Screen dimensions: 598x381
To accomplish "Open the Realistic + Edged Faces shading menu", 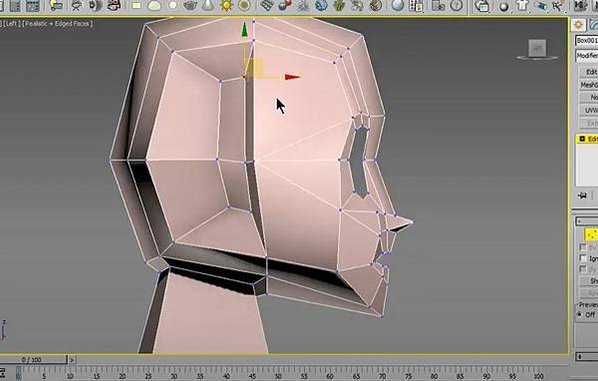I will coord(57,24).
